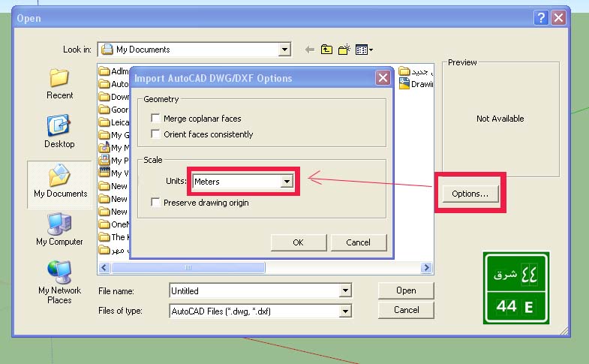
Task: Expand the Units dropdown showing Meters
Action: pos(286,182)
